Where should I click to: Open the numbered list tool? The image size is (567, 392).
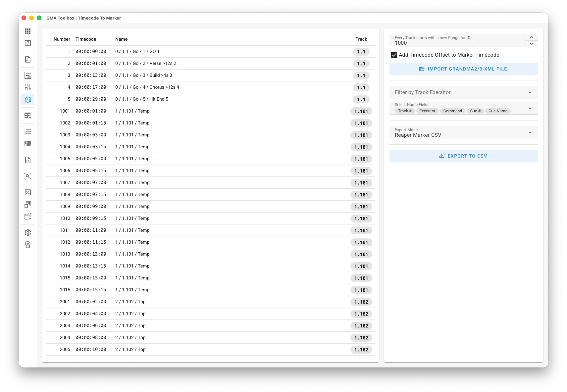(28, 132)
